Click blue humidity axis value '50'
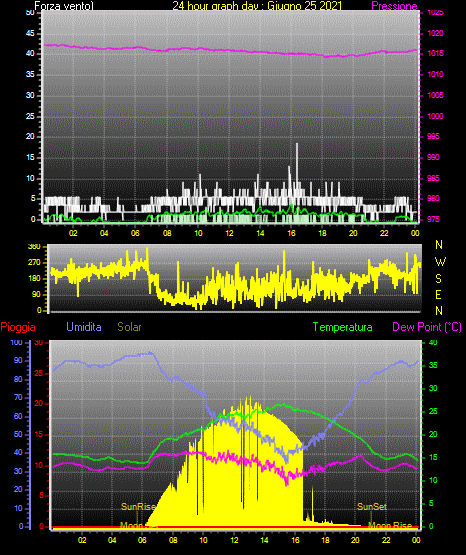The height and width of the screenshot is (555, 466). [x=18, y=434]
